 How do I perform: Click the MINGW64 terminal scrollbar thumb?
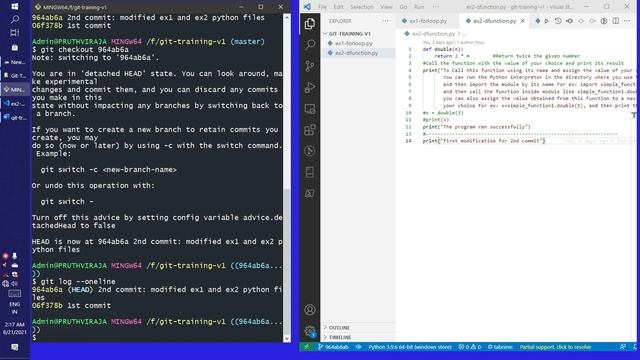[287, 261]
